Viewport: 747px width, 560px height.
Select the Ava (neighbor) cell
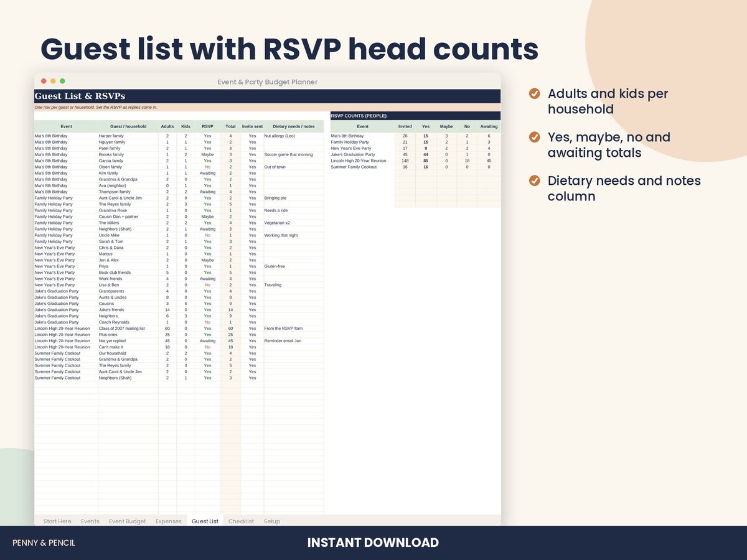(x=128, y=185)
